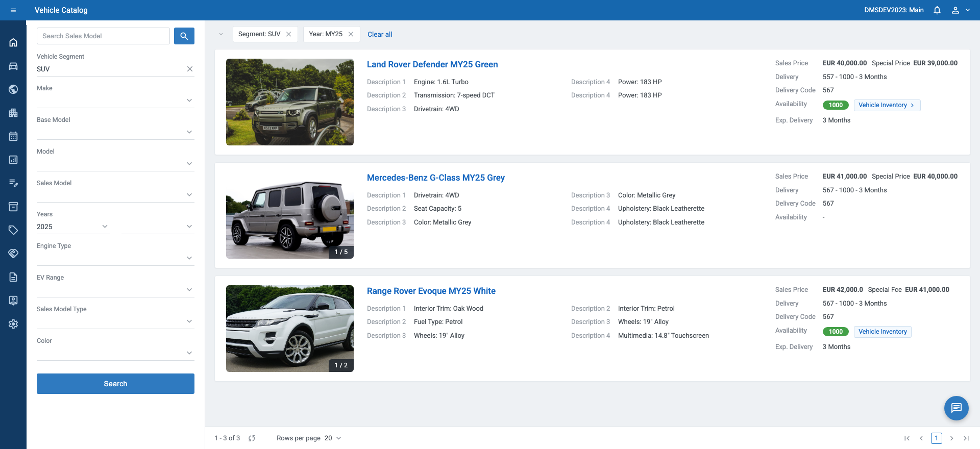Click the magnifier search button
Viewport: 980px width, 449px height.
184,36
